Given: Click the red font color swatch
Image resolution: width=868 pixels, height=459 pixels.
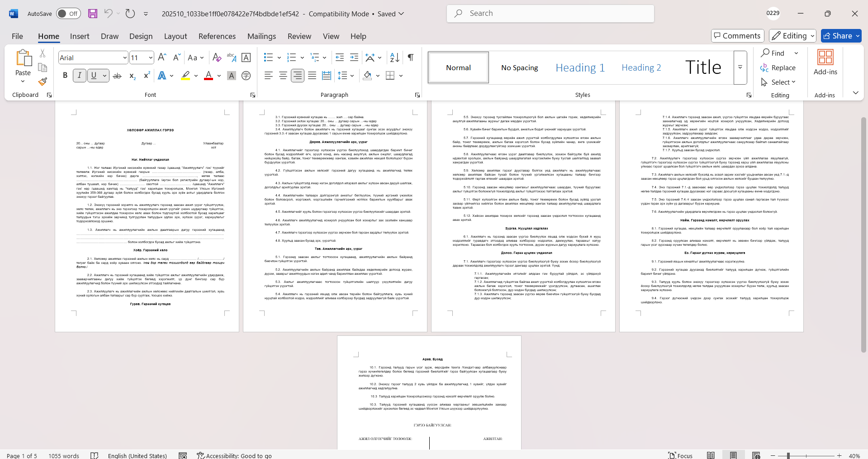Looking at the screenshot, I should click(209, 76).
